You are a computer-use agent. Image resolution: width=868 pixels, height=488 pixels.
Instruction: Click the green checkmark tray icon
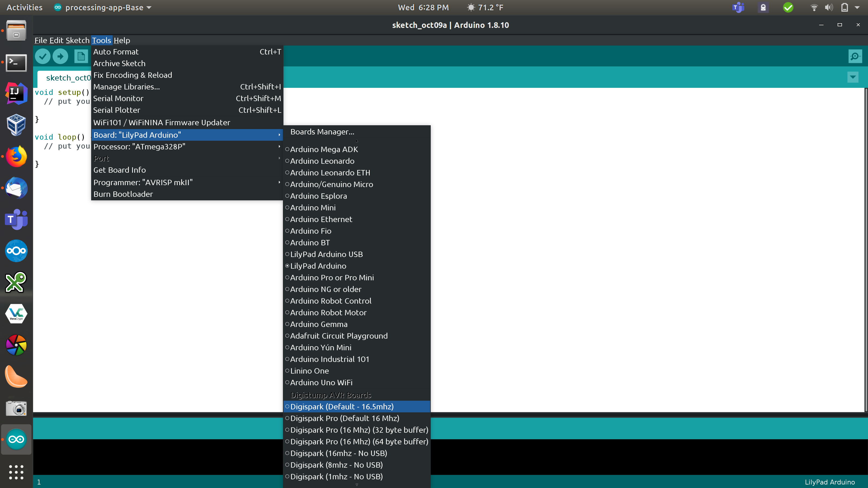click(788, 7)
